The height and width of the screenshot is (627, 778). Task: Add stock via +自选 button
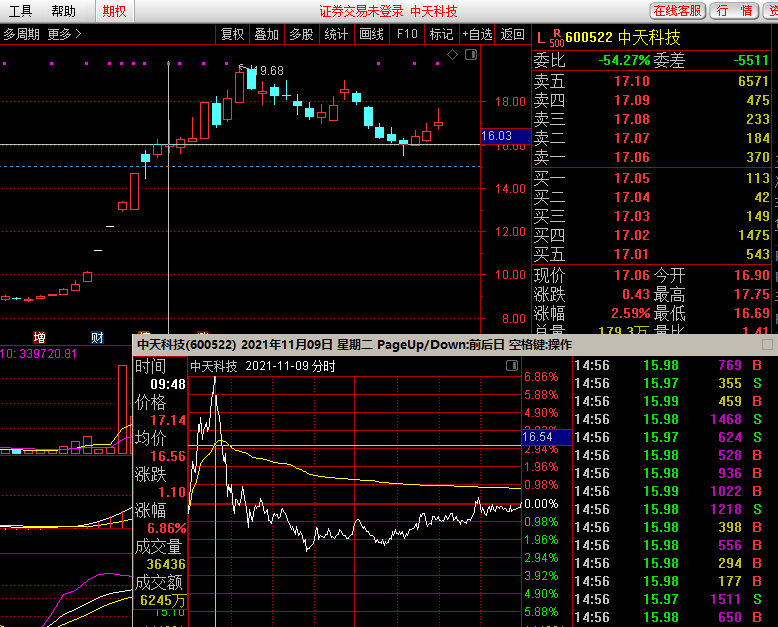click(477, 34)
